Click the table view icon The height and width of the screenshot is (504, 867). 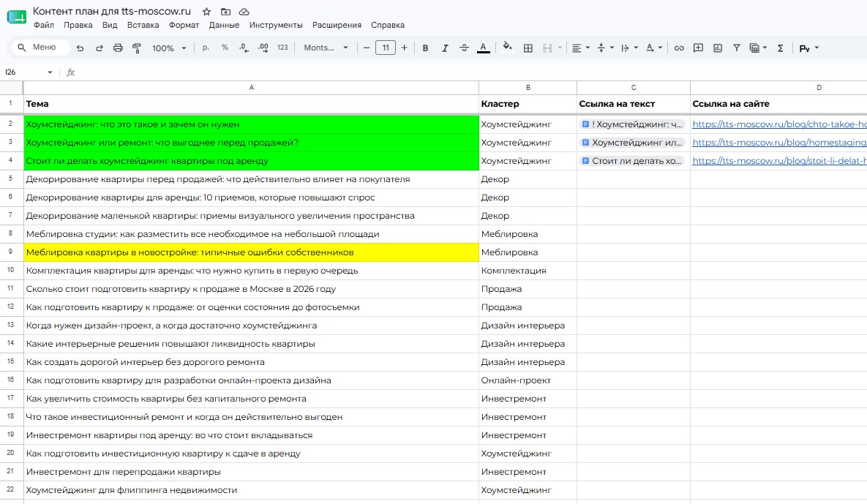coord(754,48)
